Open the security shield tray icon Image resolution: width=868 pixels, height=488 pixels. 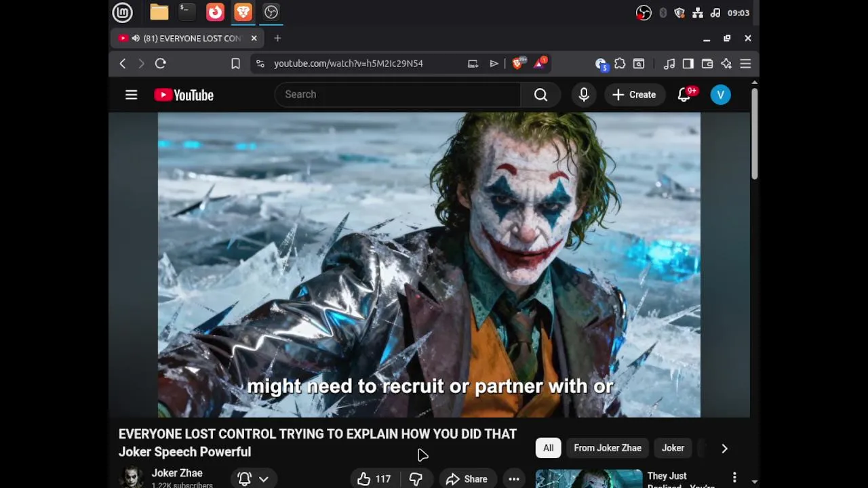point(679,13)
